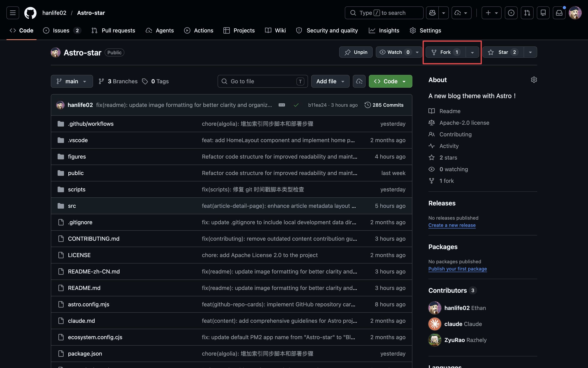
Task: Open the global navigation hamburger menu
Action: pyautogui.click(x=13, y=13)
